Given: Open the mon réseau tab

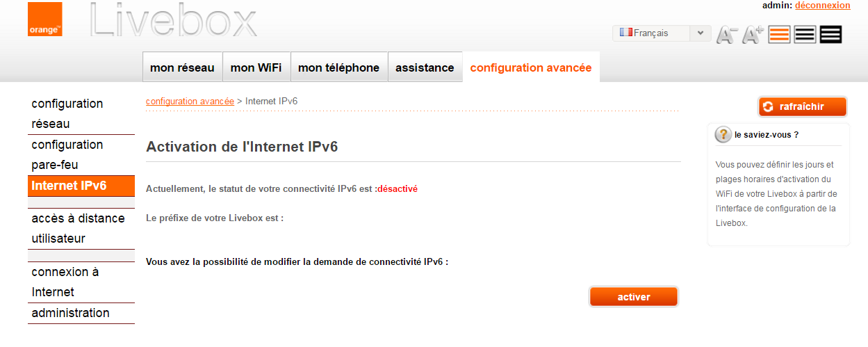Looking at the screenshot, I should [x=183, y=67].
